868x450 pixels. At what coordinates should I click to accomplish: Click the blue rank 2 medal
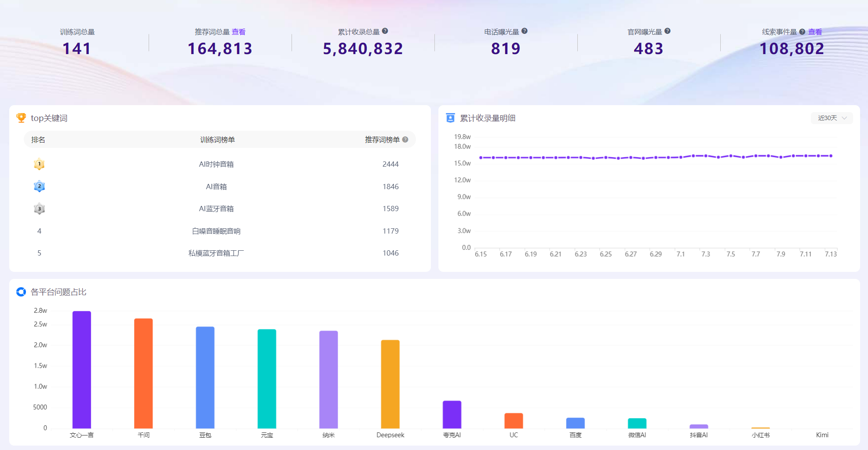39,187
